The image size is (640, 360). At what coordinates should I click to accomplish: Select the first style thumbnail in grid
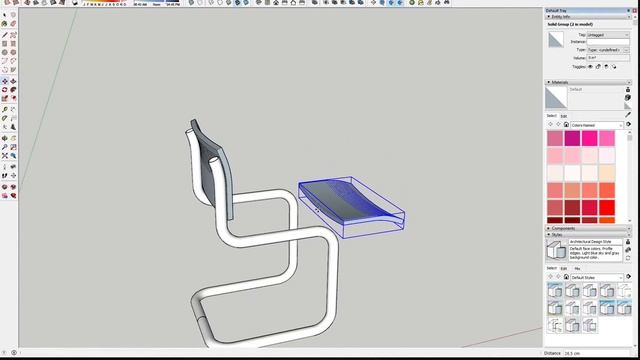pos(555,290)
